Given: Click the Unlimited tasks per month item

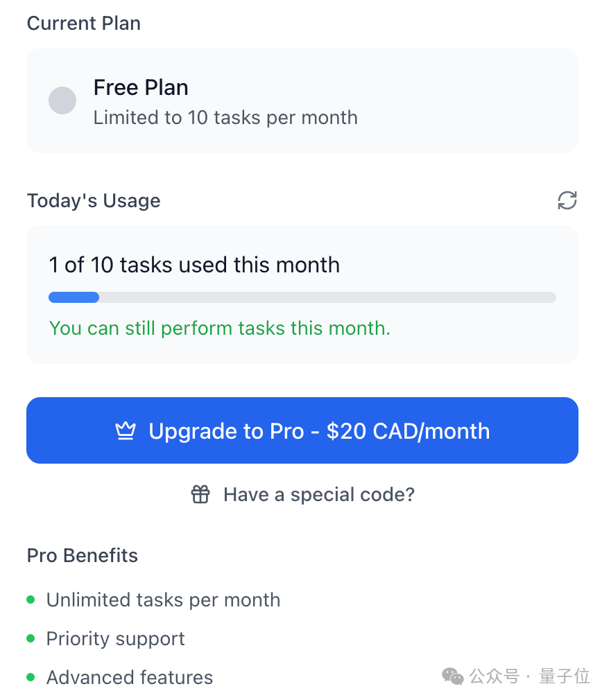Looking at the screenshot, I should point(163,600).
